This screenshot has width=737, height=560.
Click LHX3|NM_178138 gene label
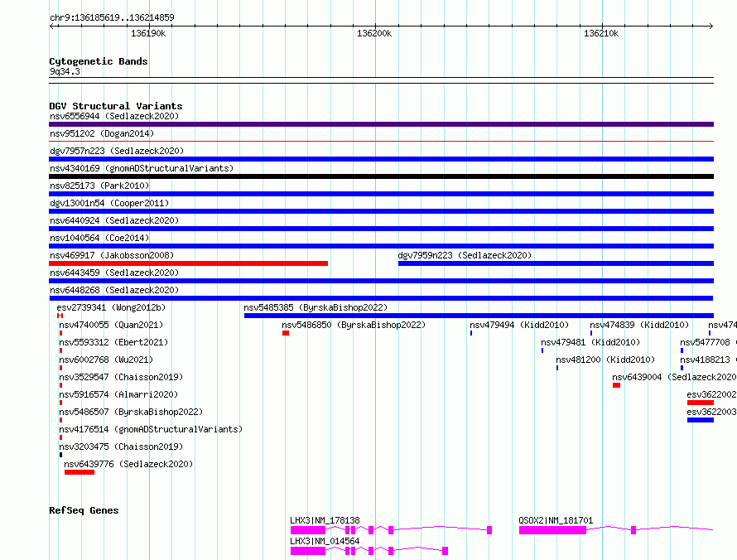coord(325,520)
